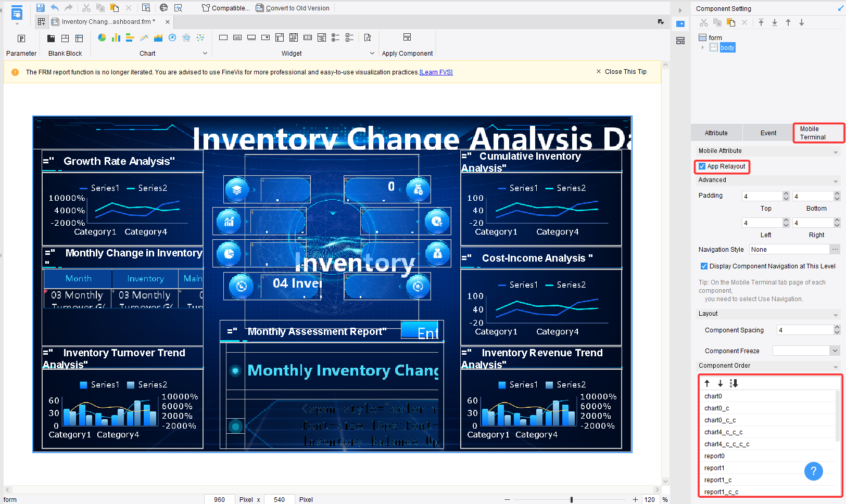Expand the body node in component tree
846x504 pixels.
pos(703,47)
